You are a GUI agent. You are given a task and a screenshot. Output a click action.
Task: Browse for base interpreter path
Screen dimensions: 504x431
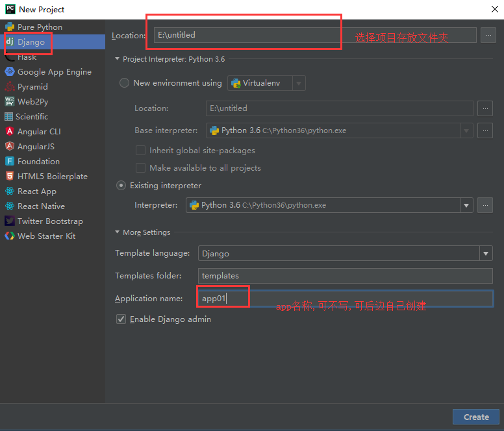[485, 130]
